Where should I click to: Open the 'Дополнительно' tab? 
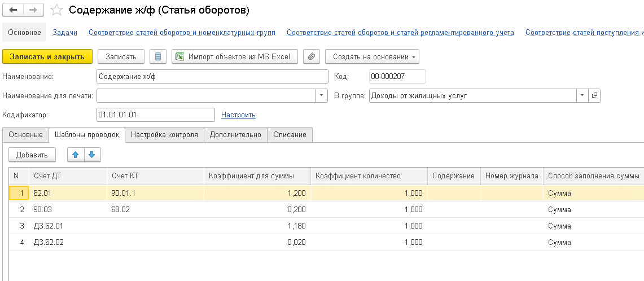tap(235, 135)
